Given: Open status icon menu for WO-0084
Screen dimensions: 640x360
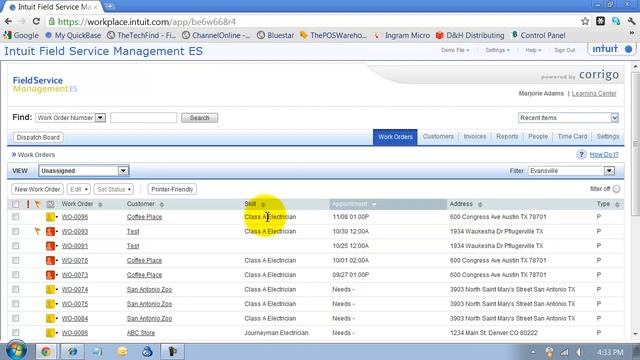Looking at the screenshot, I should [51, 318].
